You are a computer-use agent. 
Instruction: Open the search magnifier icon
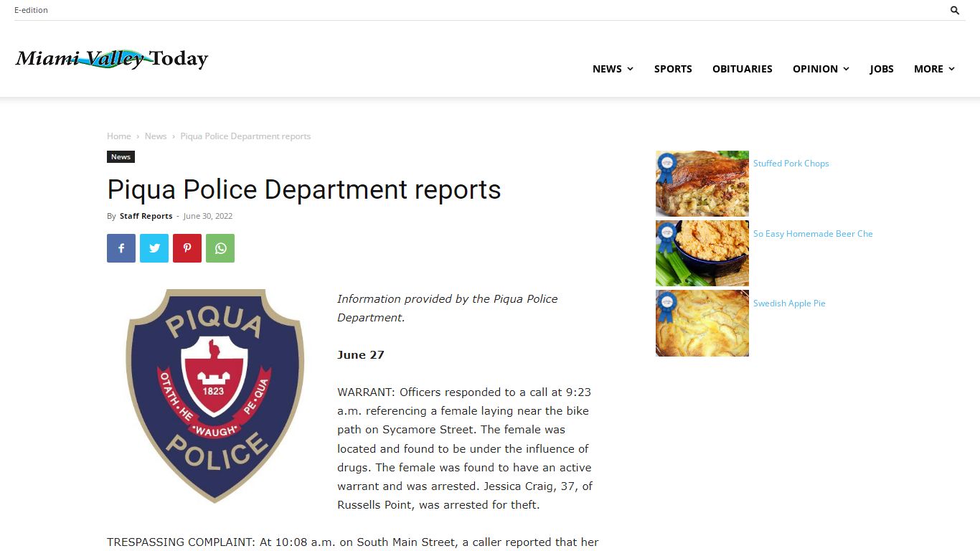955,10
